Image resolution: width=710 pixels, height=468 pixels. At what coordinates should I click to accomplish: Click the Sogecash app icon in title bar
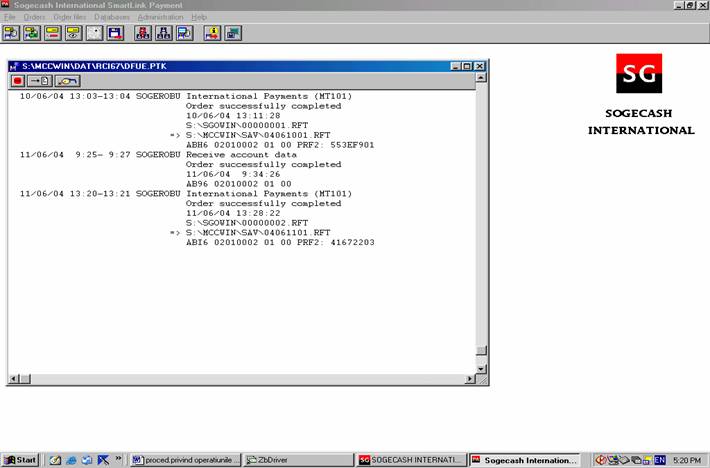[x=5, y=5]
